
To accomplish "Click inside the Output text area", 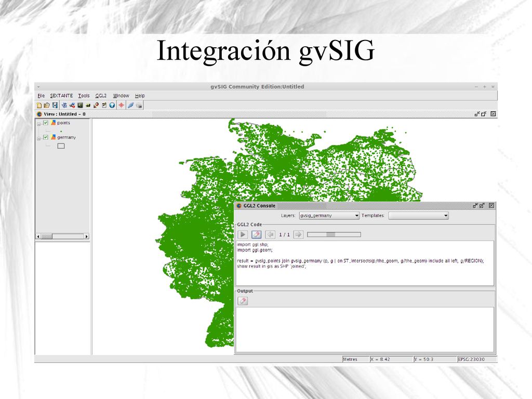I will [x=365, y=329].
